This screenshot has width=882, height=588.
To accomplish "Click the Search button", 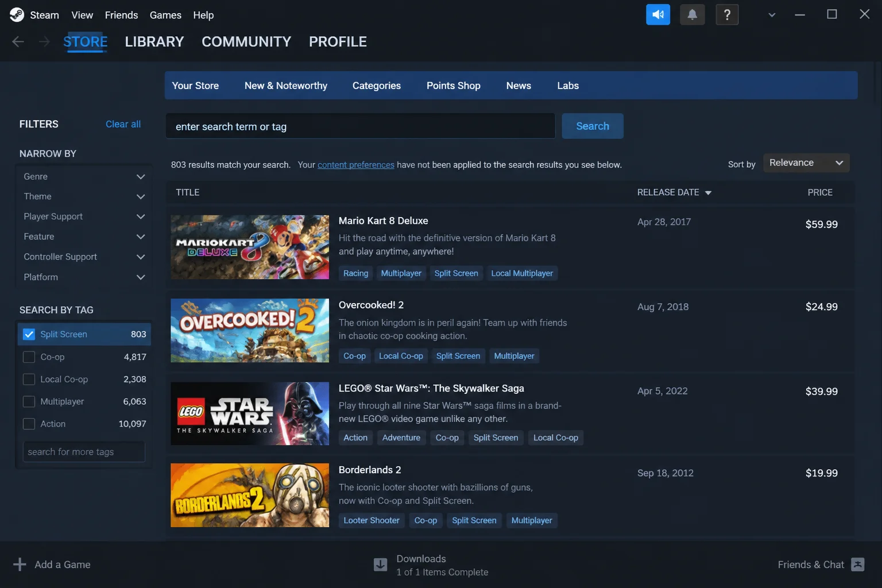I will click(593, 126).
